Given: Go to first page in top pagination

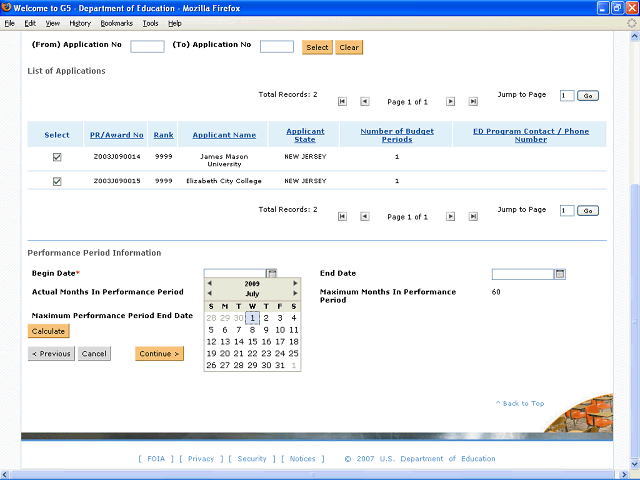Looking at the screenshot, I should [x=342, y=102].
